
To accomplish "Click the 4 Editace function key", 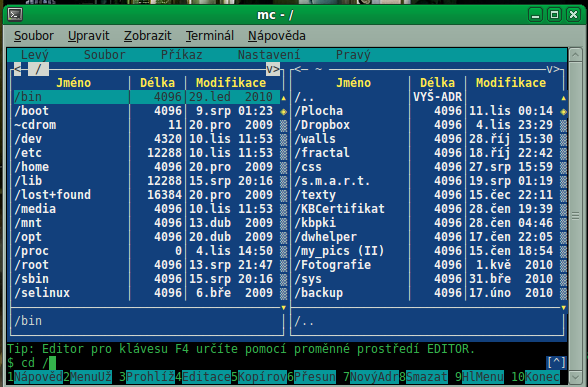I will click(203, 376).
